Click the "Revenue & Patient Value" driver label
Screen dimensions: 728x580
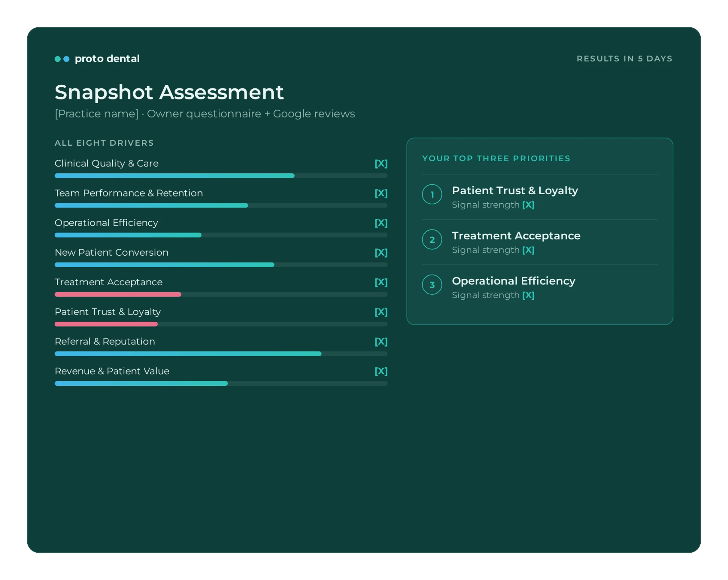[112, 371]
